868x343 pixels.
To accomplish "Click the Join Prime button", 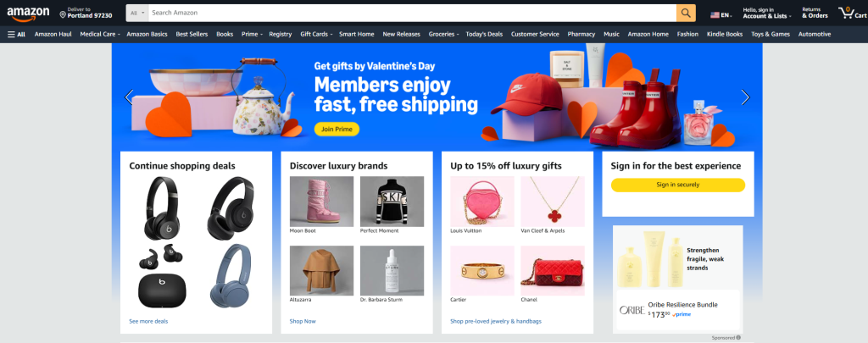I will click(337, 130).
